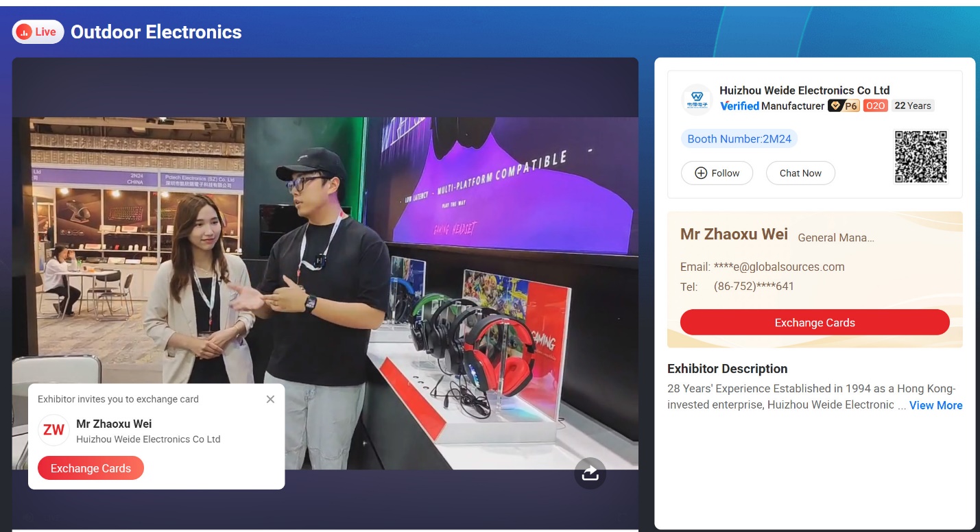980x532 pixels.
Task: Open Chat Now with exhibitor
Action: click(800, 173)
